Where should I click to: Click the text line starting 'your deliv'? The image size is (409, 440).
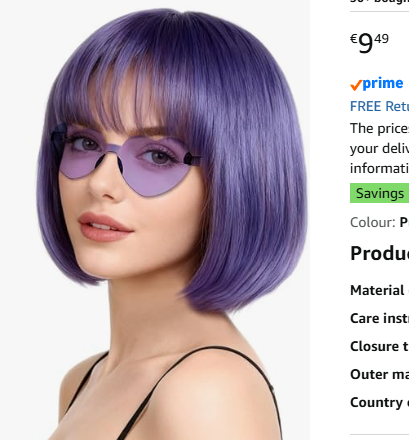[x=379, y=148]
